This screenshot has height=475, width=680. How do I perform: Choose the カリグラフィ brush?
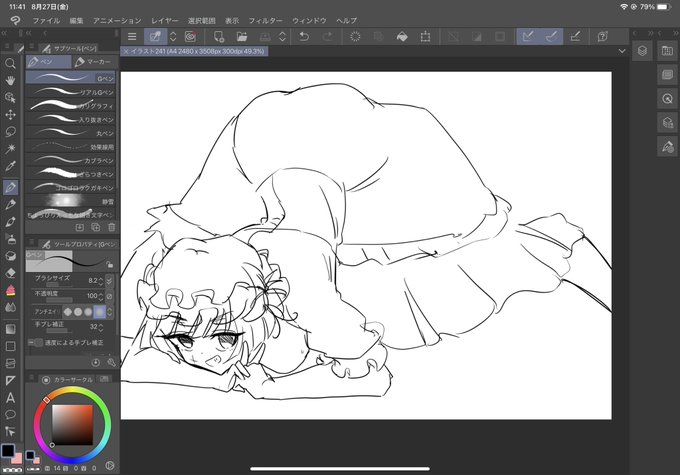pos(71,105)
